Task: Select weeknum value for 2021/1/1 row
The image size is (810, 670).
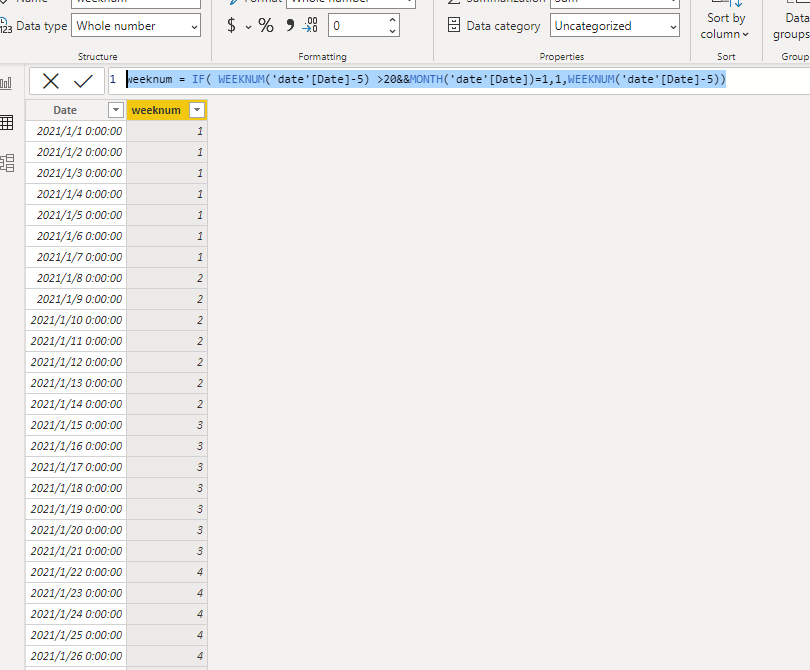Action: pos(167,131)
